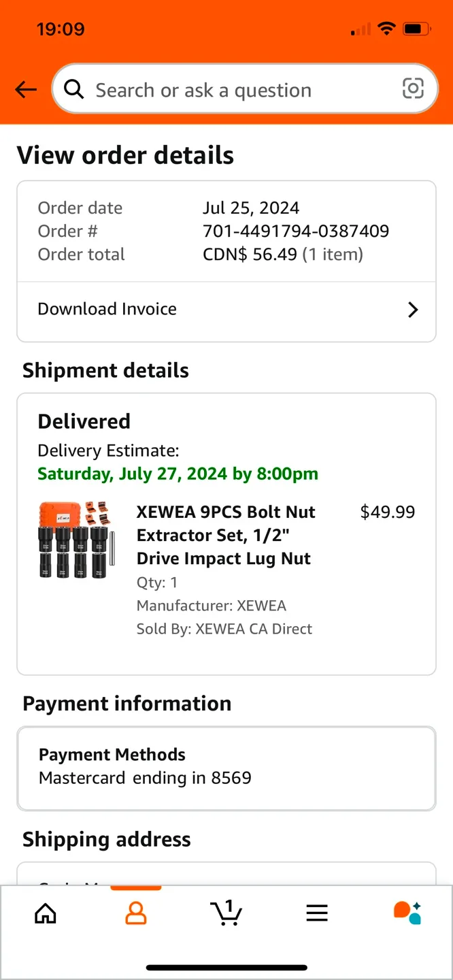This screenshot has width=453, height=980.
Task: Open your profile via person icon
Action: tap(135, 914)
